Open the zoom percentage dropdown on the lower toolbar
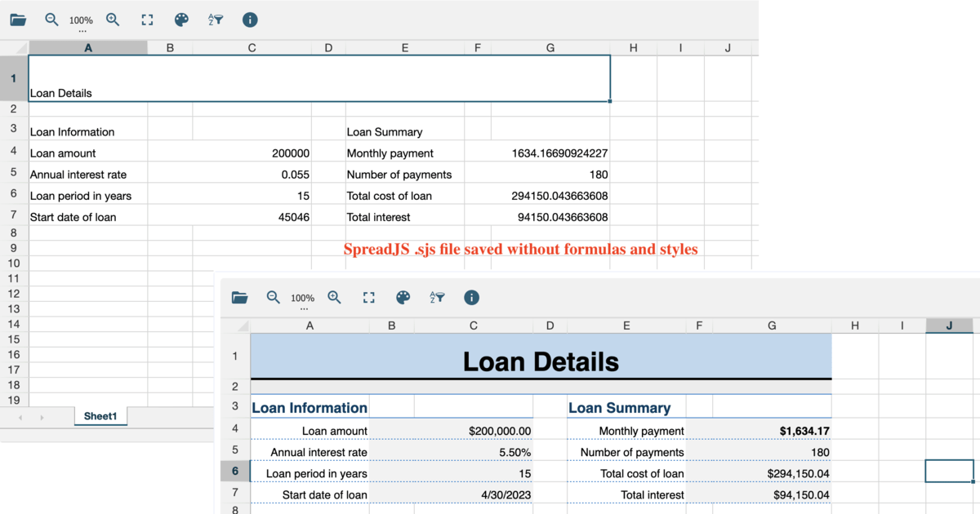This screenshot has height=514, width=980. (x=301, y=298)
